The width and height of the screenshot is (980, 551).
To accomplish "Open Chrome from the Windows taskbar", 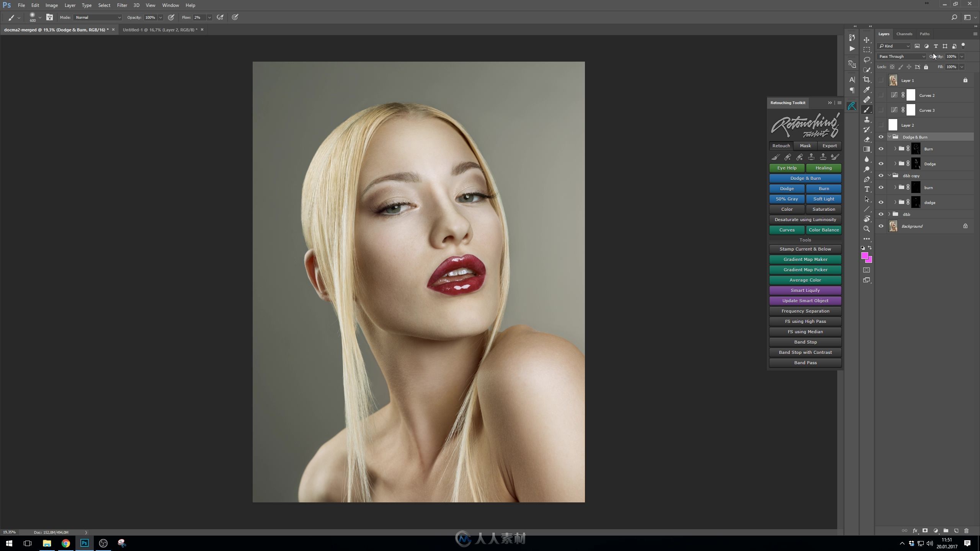I will tap(65, 543).
